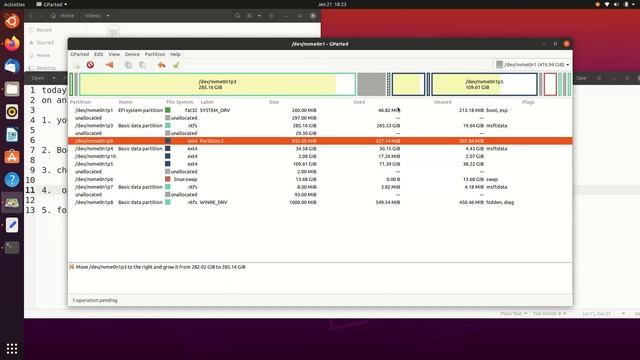
Task: Open Thunderbird mail from the dock
Action: (12, 66)
